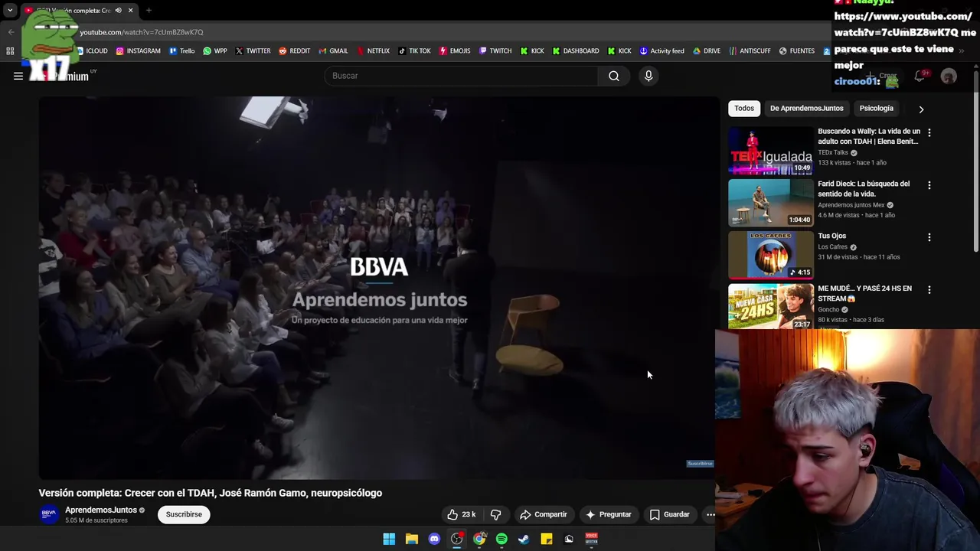Open the ICLOUD bookmark
Screen dimensions: 980x551
coord(92,51)
